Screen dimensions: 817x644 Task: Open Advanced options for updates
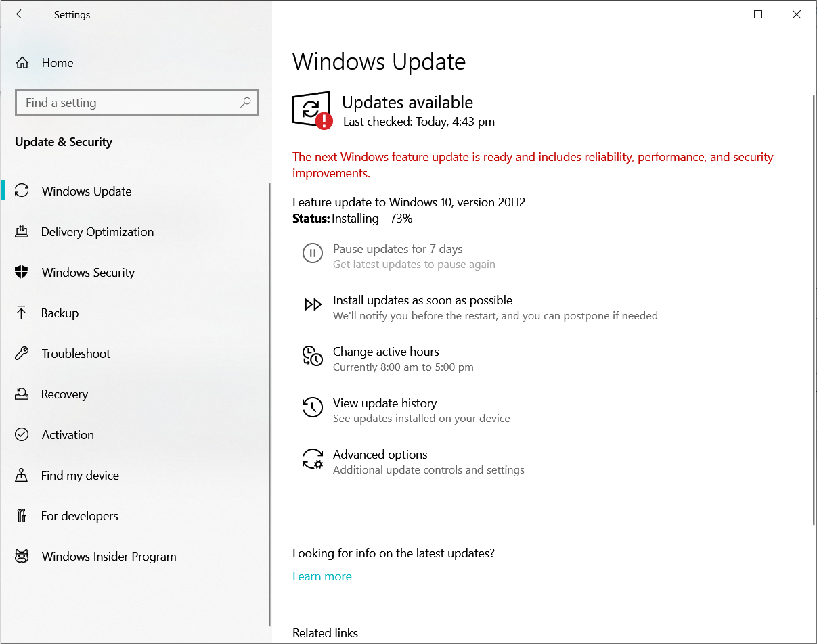380,455
